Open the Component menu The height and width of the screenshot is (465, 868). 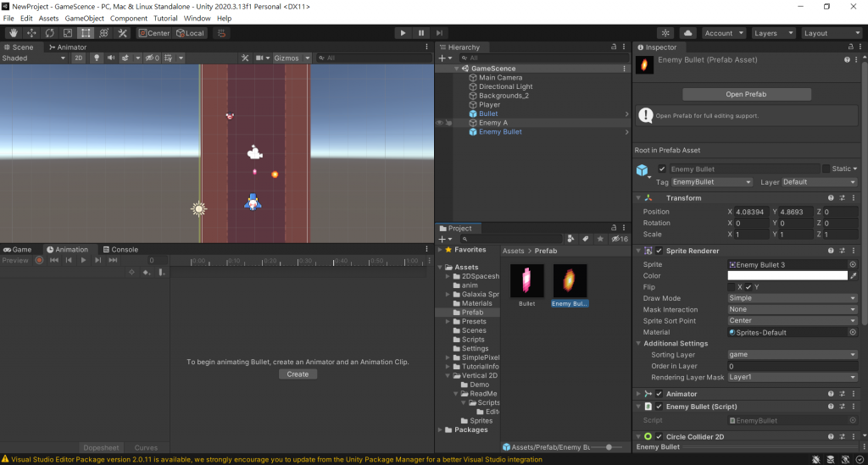(129, 19)
